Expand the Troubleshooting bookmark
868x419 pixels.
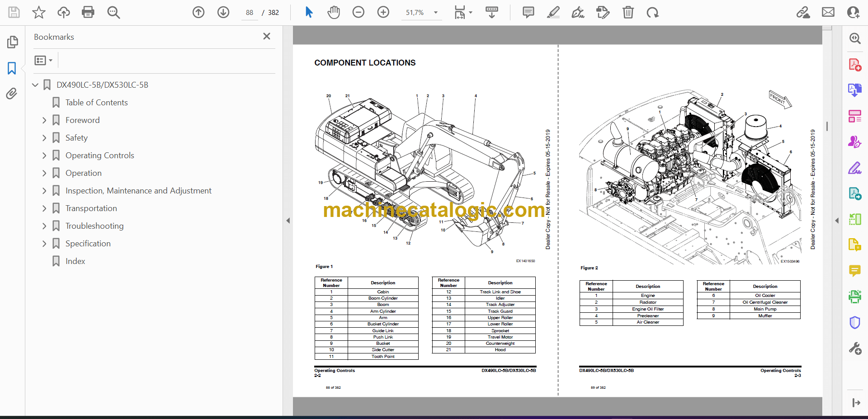[x=44, y=226]
